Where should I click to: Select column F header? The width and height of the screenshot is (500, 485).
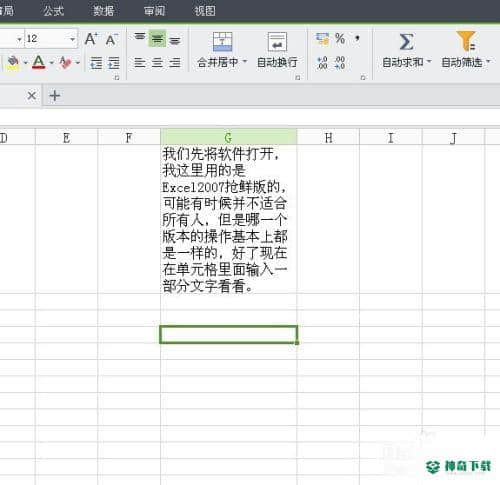129,137
